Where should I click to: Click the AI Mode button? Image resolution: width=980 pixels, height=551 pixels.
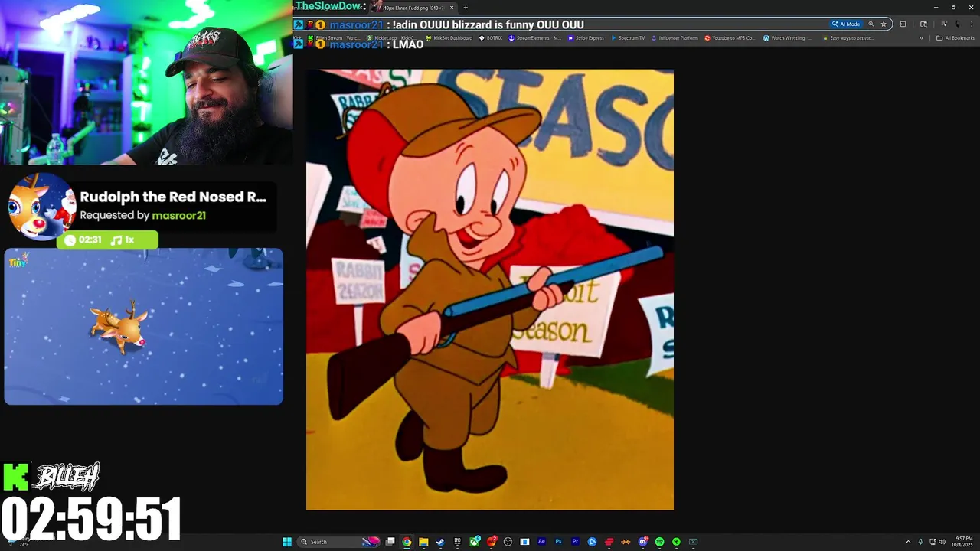click(846, 24)
